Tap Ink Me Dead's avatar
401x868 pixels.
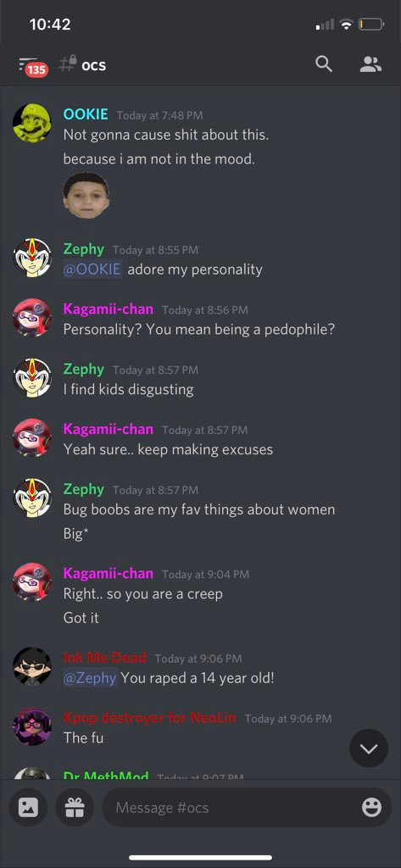coord(32,666)
